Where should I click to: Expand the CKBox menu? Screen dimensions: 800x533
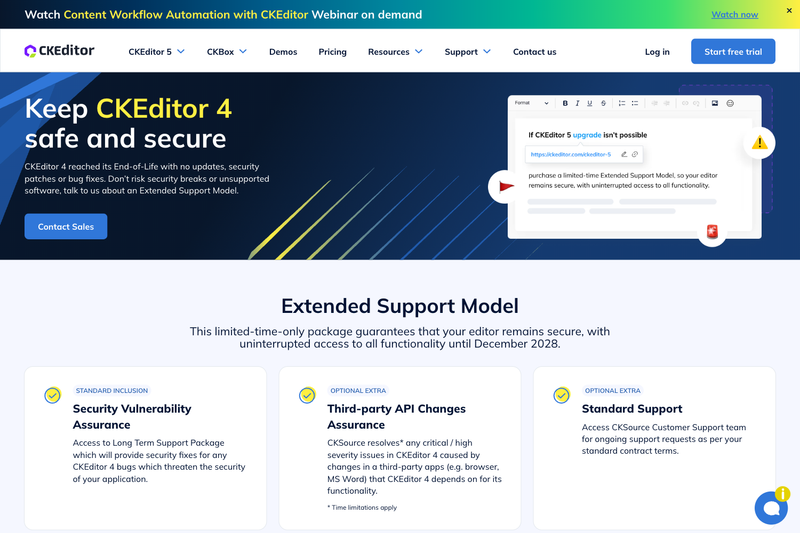pyautogui.click(x=227, y=52)
